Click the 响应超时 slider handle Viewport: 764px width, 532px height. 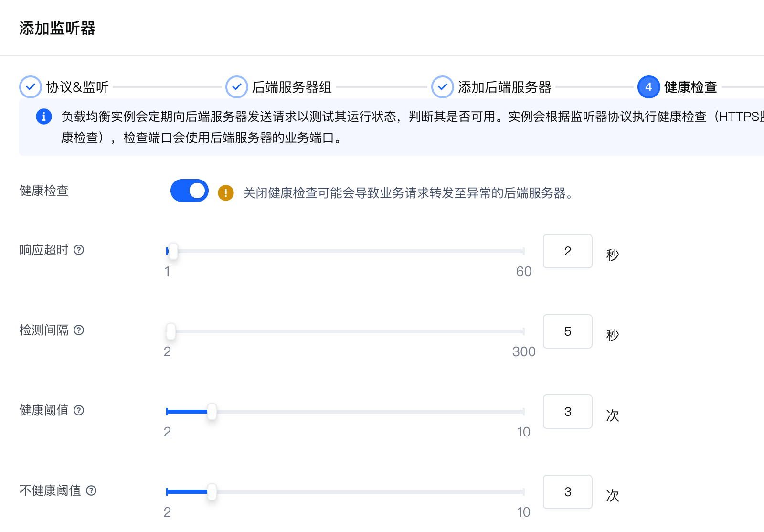tap(173, 251)
